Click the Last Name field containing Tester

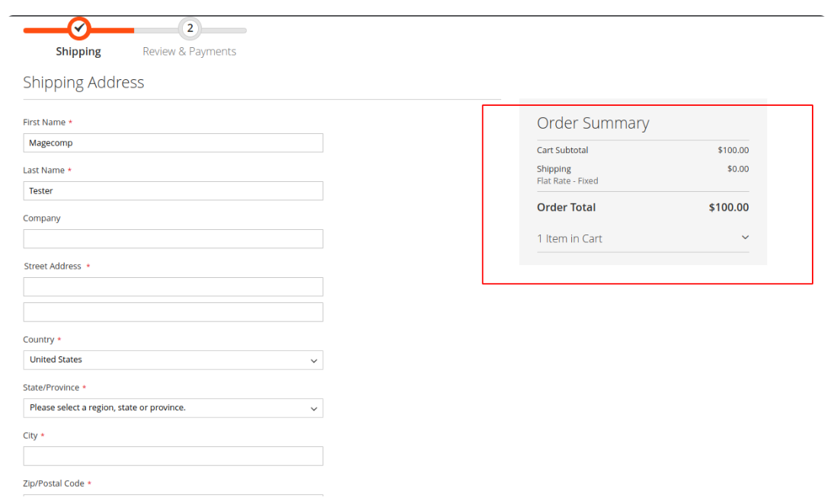coord(173,191)
